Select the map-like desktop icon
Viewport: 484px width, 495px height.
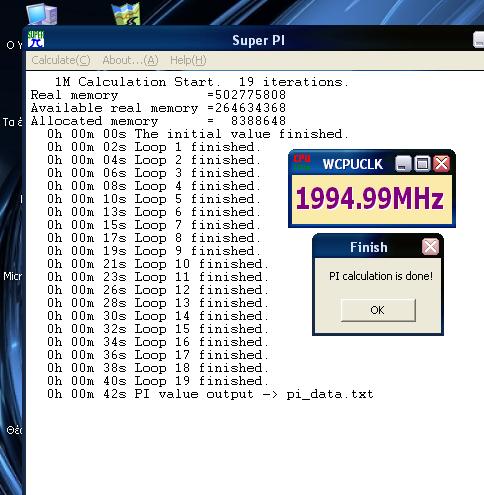click(126, 14)
